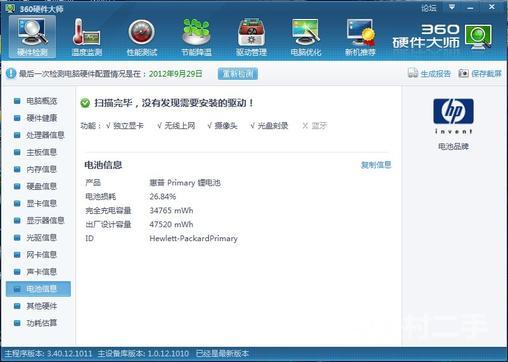Click 生成报告 to generate a report
Viewport: 508px width, 362px height.
tap(429, 73)
